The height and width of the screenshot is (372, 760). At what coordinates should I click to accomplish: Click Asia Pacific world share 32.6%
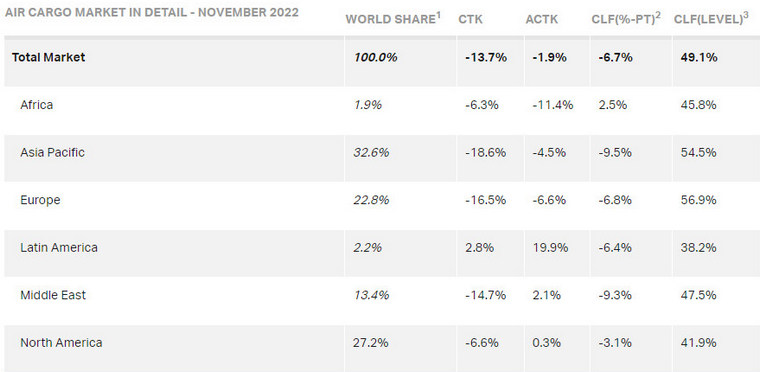point(371,152)
